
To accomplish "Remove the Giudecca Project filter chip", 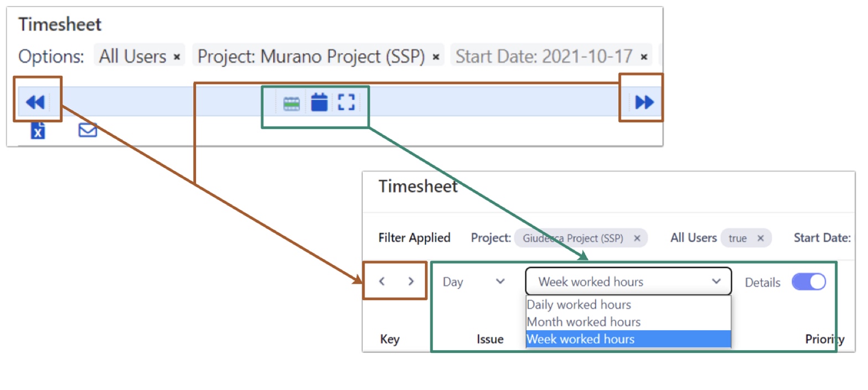I will pos(637,238).
